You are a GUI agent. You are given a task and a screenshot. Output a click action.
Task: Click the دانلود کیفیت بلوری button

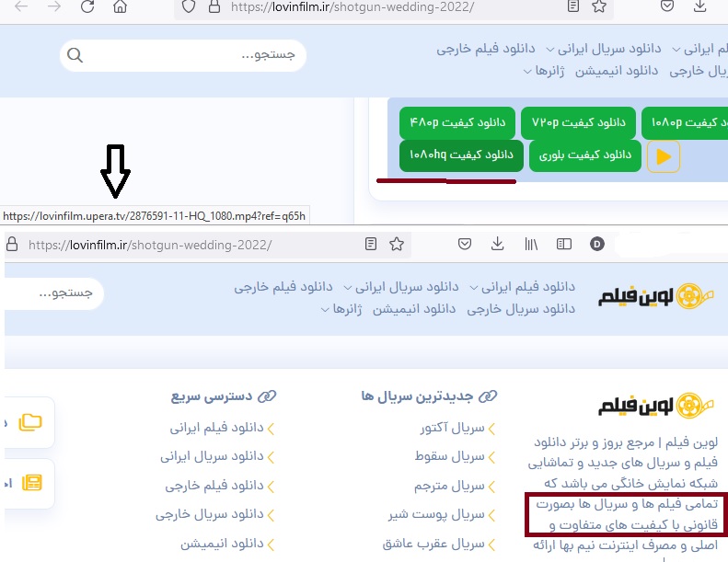click(585, 155)
